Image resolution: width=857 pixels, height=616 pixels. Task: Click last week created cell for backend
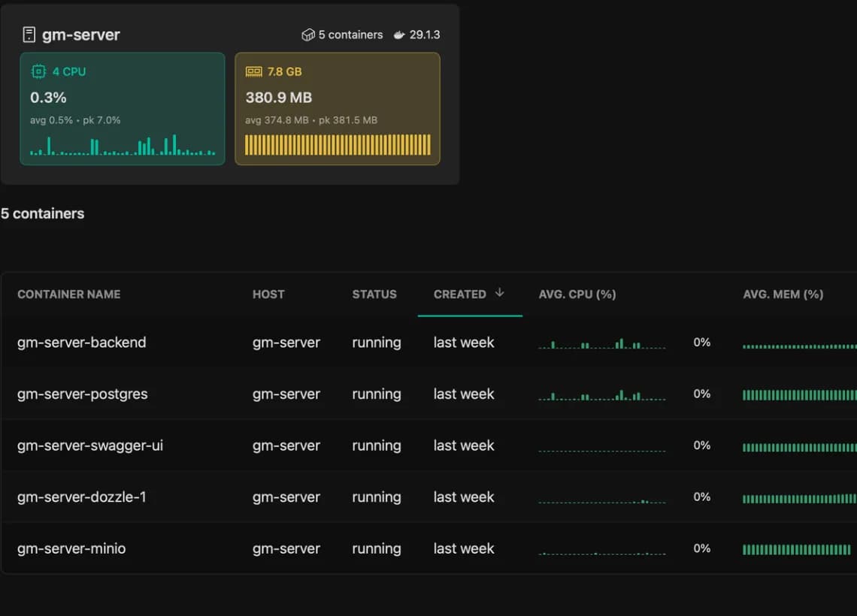tap(464, 343)
